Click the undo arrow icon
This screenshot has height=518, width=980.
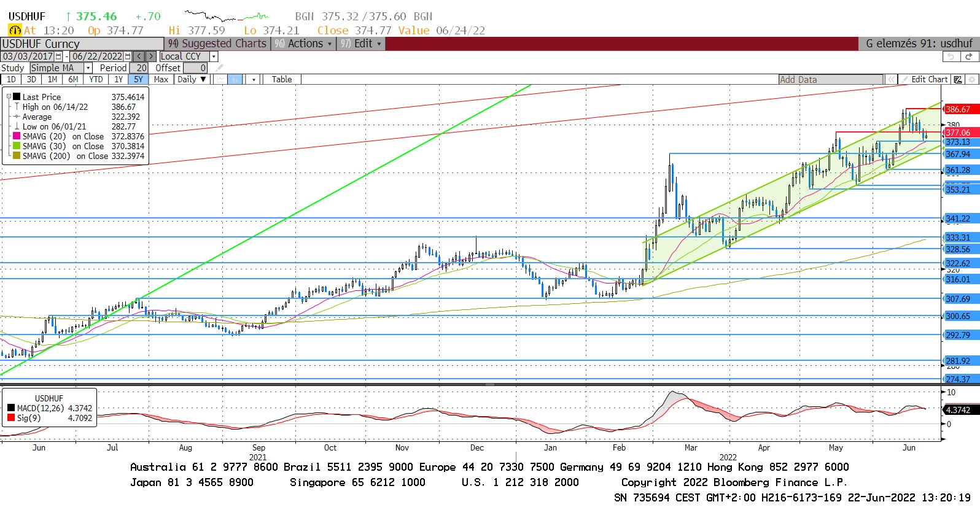click(951, 56)
